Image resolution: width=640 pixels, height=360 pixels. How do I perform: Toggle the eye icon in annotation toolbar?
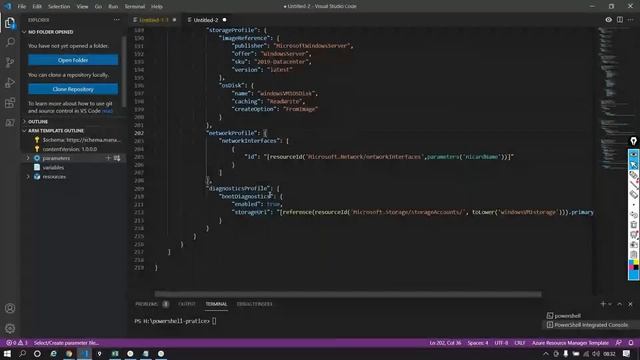click(x=633, y=155)
